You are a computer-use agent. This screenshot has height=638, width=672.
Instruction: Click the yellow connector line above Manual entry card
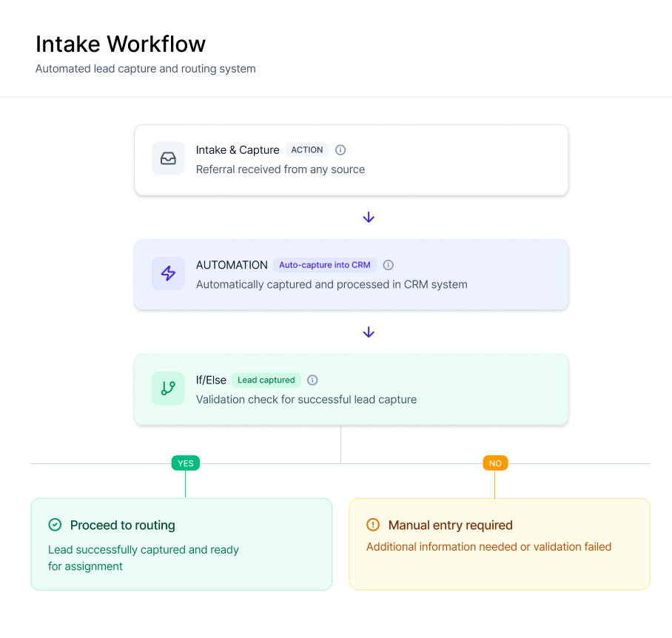point(495,485)
